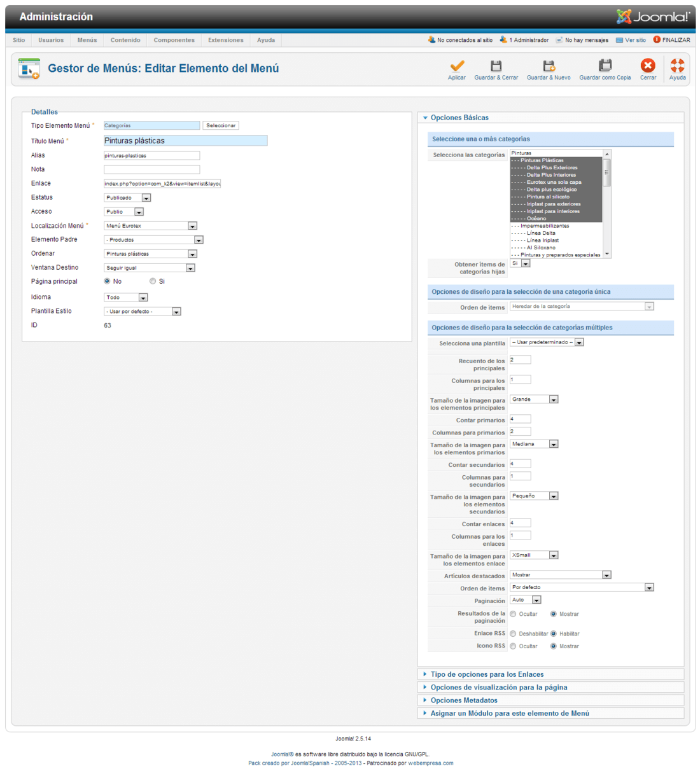Screen dimensions: 700x778
Task: Click the empty Nota field
Action: [151, 169]
